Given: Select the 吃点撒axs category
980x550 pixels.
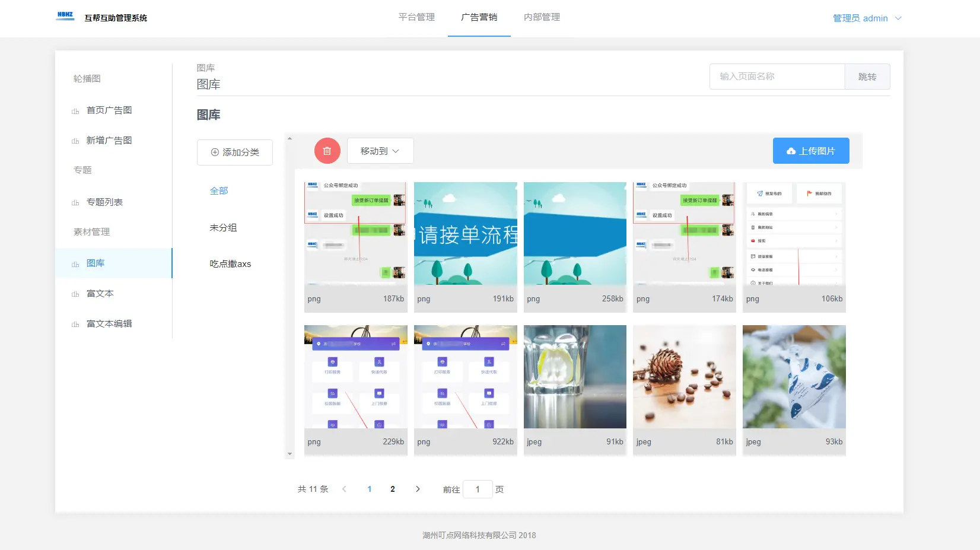Looking at the screenshot, I should pyautogui.click(x=230, y=264).
